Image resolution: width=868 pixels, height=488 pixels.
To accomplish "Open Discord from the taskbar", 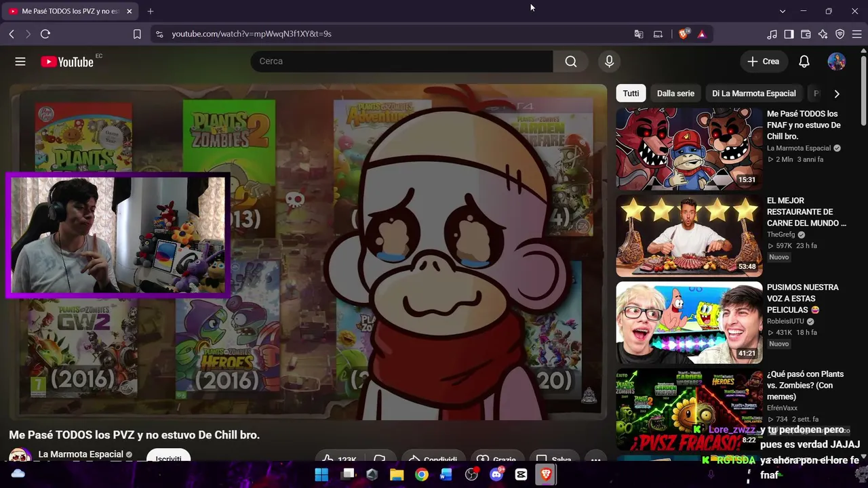I will [496, 474].
